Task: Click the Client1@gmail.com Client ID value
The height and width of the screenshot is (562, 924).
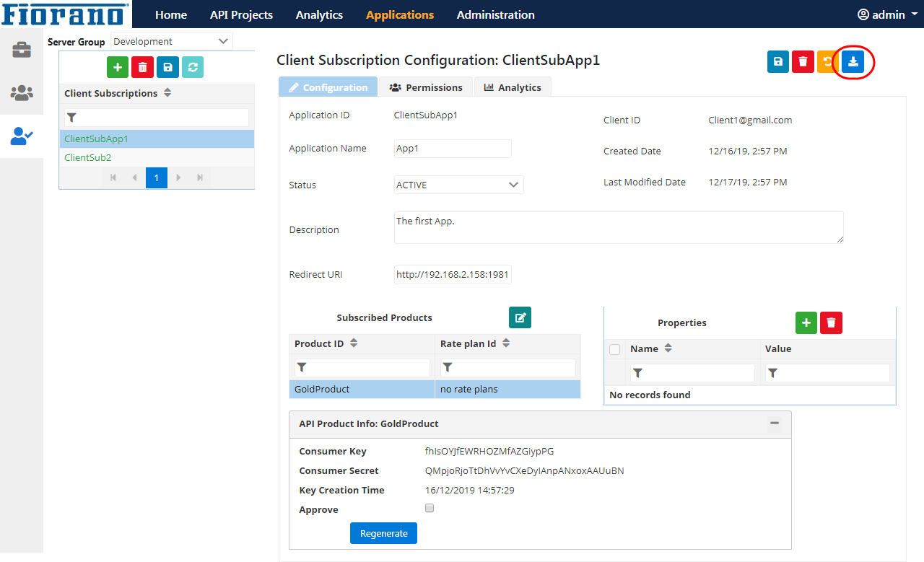Action: pos(750,120)
